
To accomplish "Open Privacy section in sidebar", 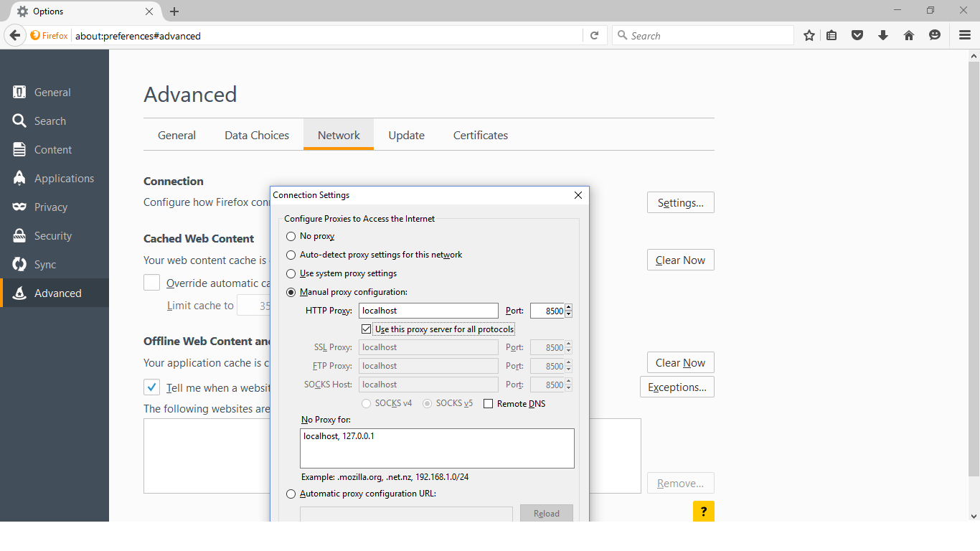I will pyautogui.click(x=55, y=207).
